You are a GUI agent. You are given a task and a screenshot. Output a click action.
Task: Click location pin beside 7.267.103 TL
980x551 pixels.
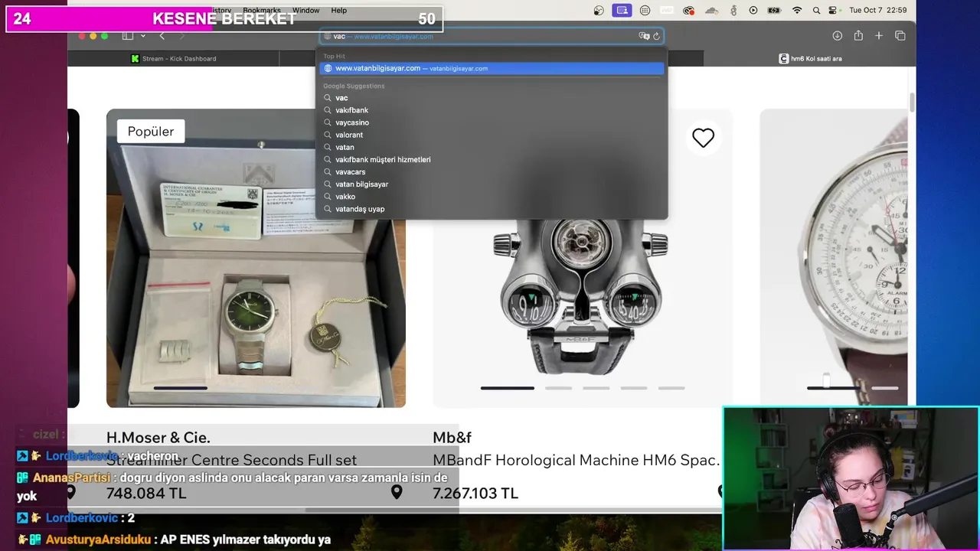(x=397, y=492)
